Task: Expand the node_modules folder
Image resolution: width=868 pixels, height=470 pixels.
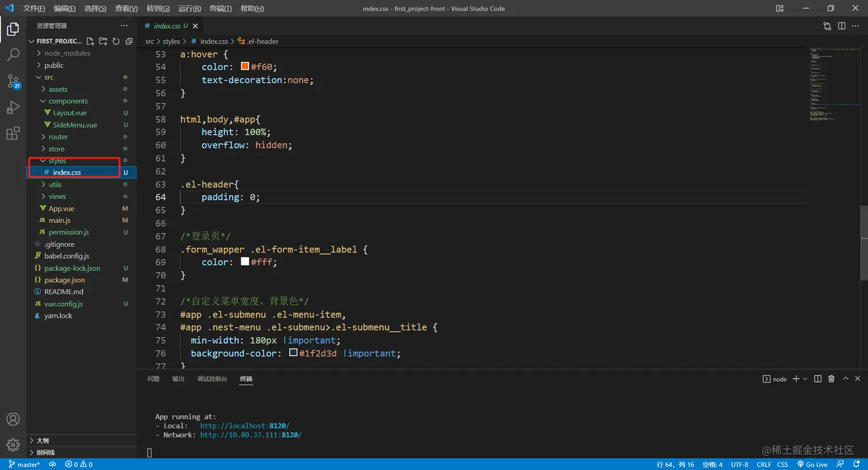Action: tap(67, 53)
